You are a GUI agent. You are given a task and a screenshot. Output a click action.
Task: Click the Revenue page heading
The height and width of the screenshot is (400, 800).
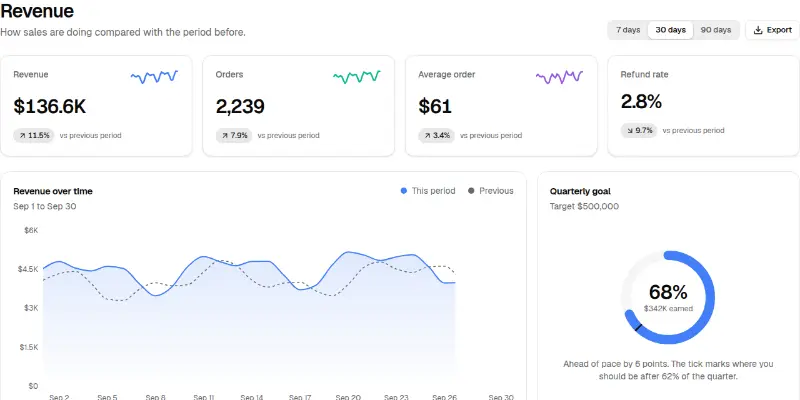[37, 11]
